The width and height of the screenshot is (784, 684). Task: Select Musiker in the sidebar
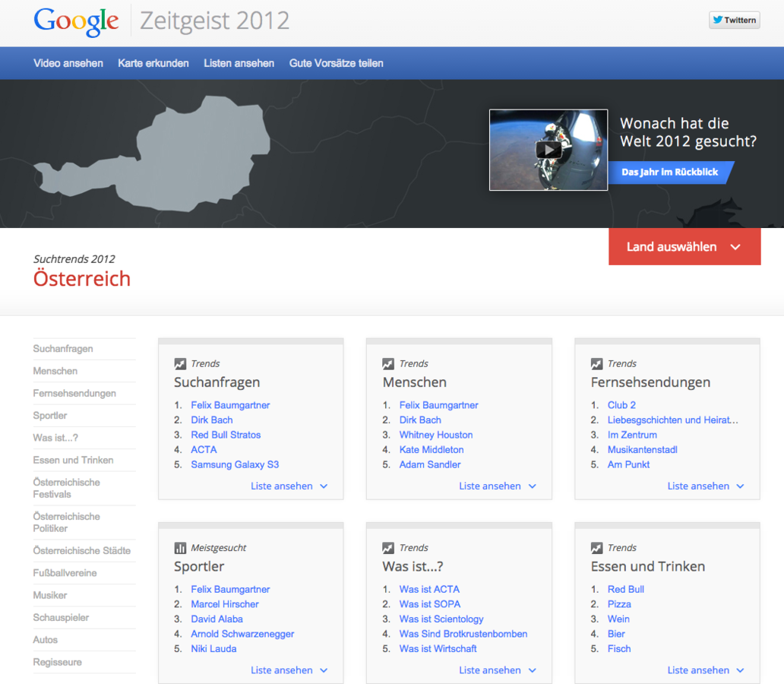click(x=50, y=595)
